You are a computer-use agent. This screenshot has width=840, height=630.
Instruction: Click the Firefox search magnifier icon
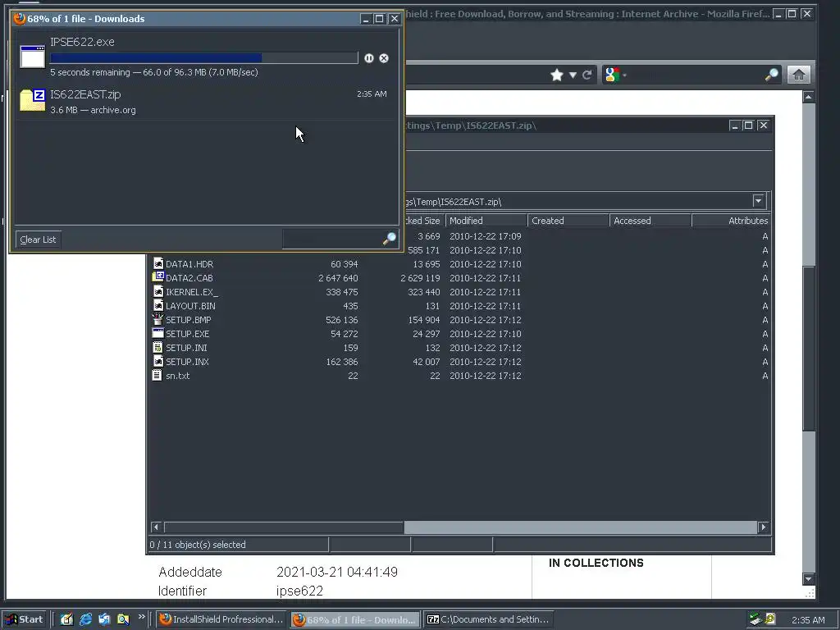pos(771,75)
